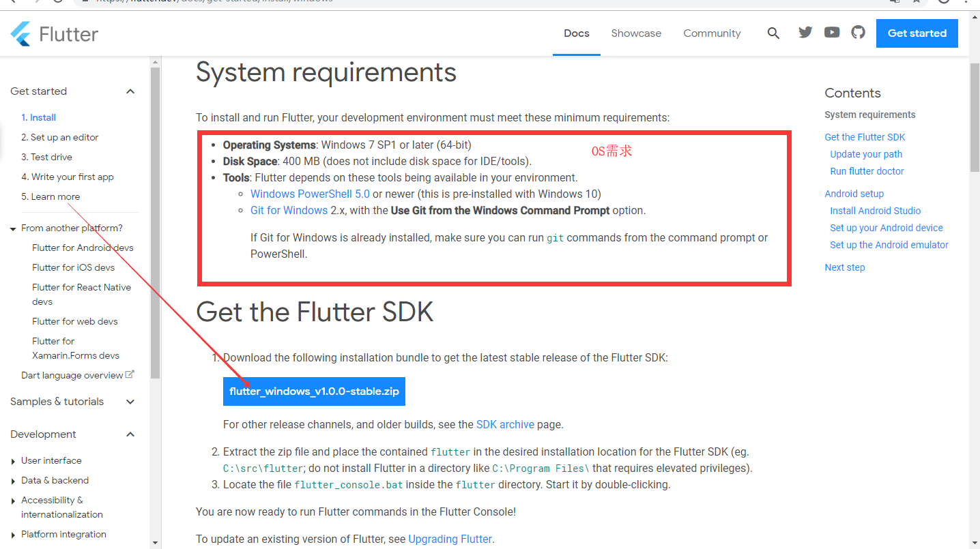
Task: Expand the Data & backend tree item
Action: point(14,481)
